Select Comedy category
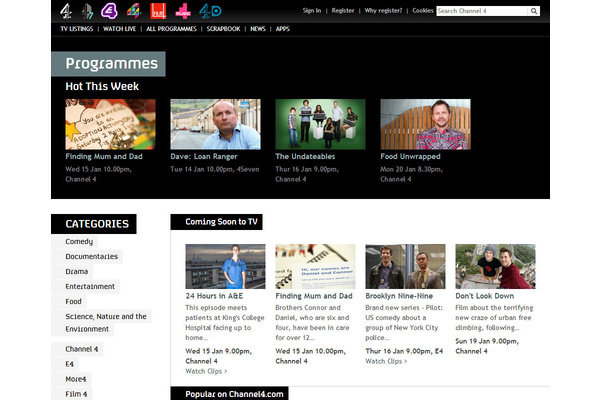This screenshot has width=600, height=400. (79, 242)
